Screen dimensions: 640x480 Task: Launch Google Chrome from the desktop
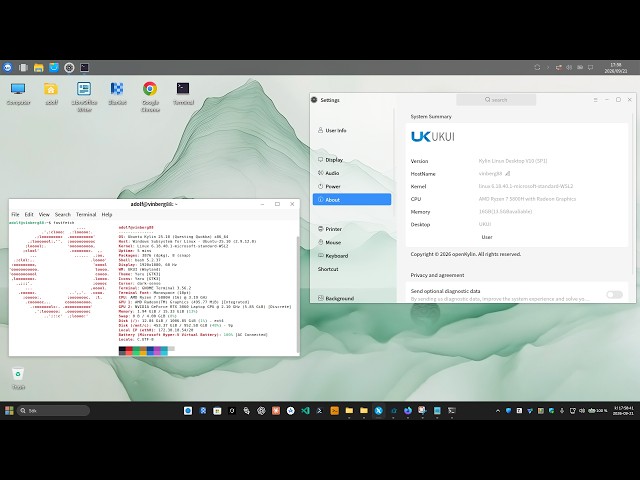point(150,97)
